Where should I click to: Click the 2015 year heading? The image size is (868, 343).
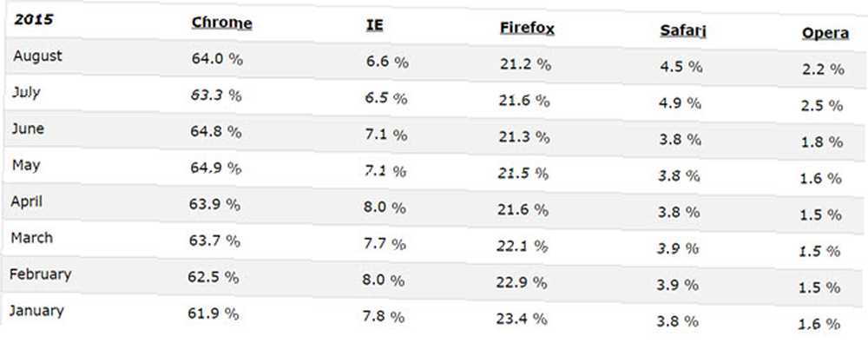click(x=34, y=20)
